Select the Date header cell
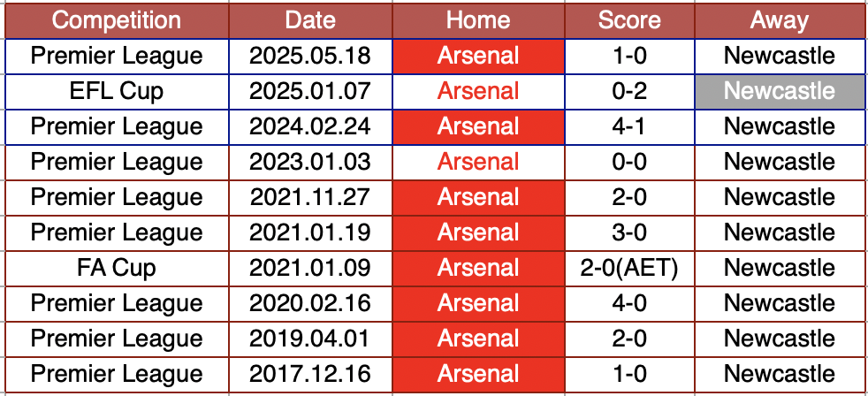The width and height of the screenshot is (868, 396). pyautogui.click(x=310, y=20)
